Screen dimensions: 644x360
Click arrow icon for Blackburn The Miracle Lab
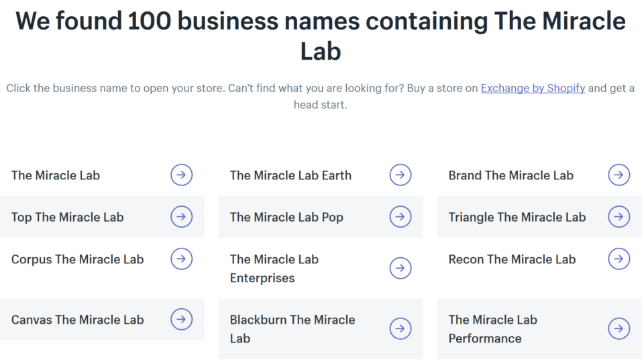tap(400, 328)
